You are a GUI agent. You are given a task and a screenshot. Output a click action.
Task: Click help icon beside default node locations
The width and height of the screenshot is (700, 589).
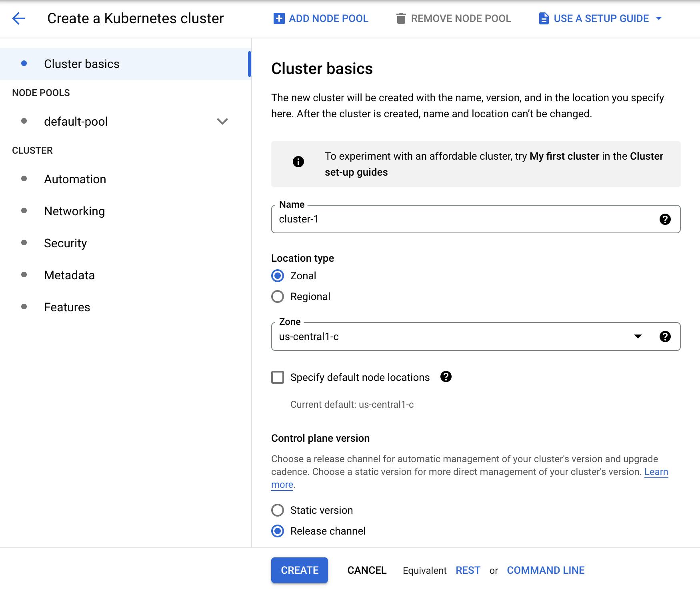446,377
